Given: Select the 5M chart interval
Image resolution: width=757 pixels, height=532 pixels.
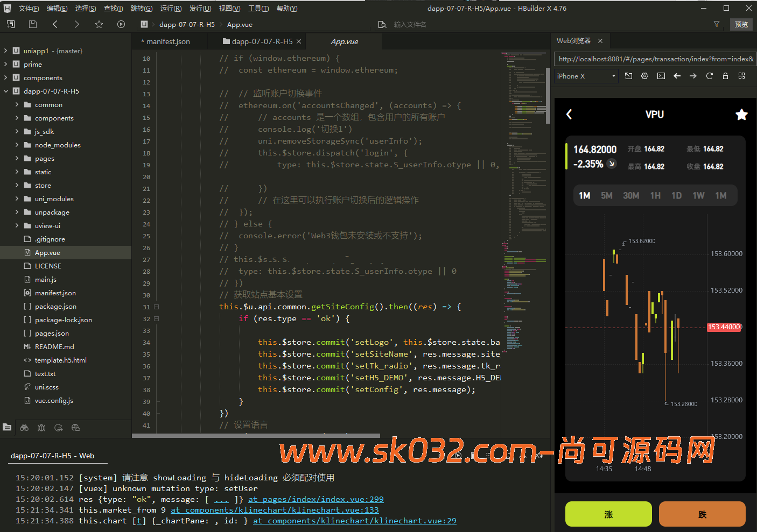Looking at the screenshot, I should 606,196.
